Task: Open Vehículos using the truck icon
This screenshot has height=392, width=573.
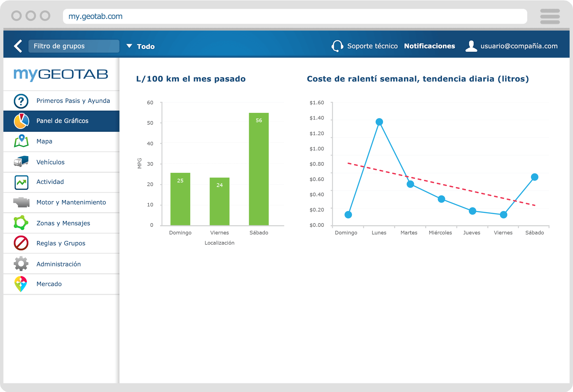Action: pyautogui.click(x=21, y=162)
